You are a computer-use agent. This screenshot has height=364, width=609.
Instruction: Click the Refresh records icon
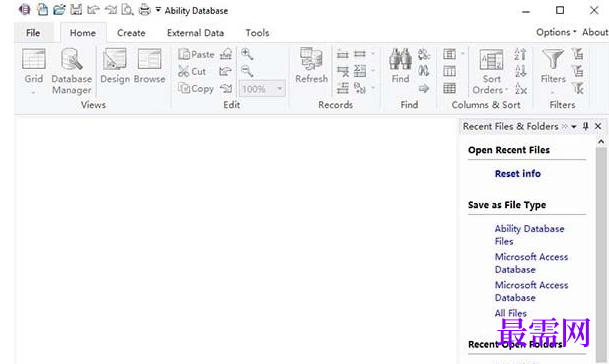(x=311, y=65)
